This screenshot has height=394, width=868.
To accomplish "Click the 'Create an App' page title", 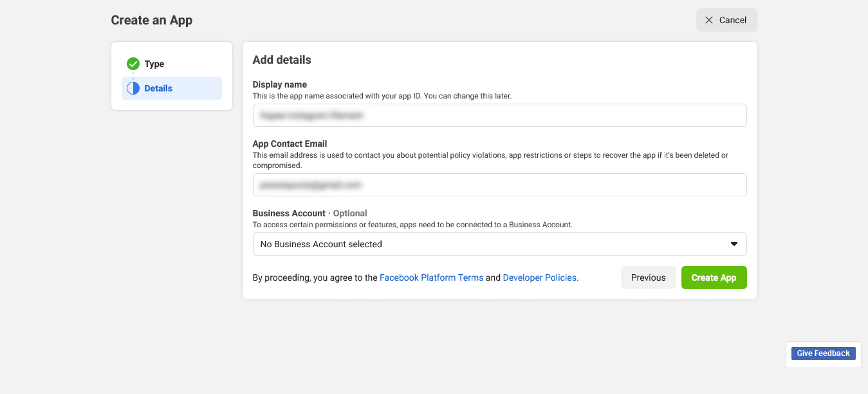I will (152, 20).
